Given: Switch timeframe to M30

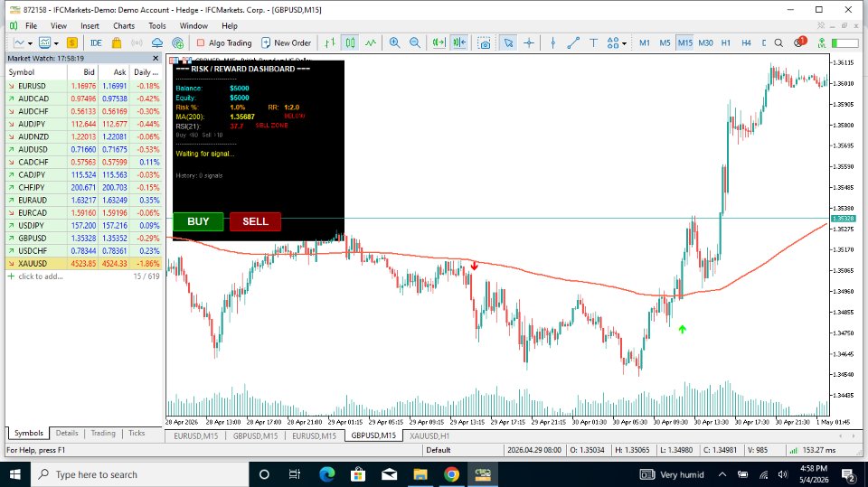Looking at the screenshot, I should [x=706, y=42].
